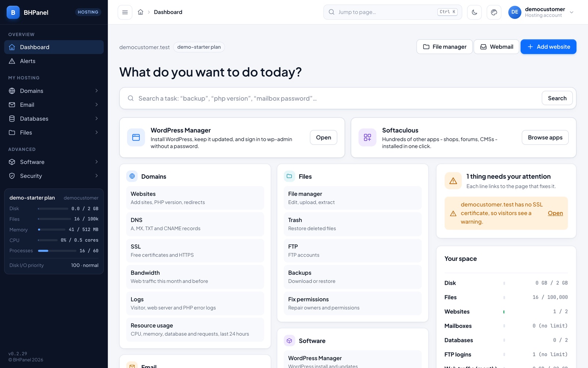
Task: Open the Trash tile
Action: (353, 224)
